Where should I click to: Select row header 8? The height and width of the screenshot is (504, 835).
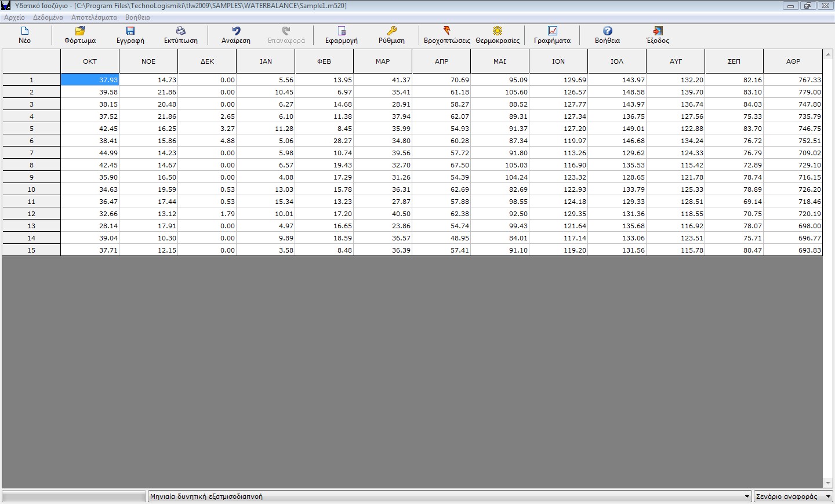pos(31,165)
